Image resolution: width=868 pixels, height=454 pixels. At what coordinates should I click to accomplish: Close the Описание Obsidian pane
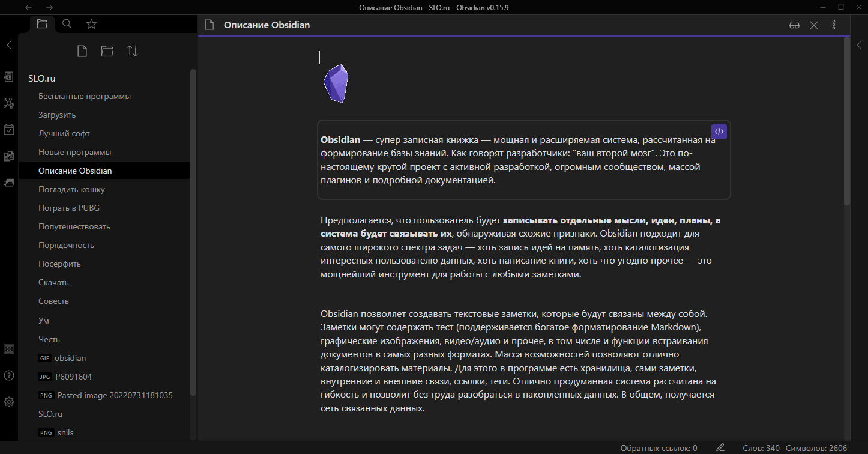point(814,25)
